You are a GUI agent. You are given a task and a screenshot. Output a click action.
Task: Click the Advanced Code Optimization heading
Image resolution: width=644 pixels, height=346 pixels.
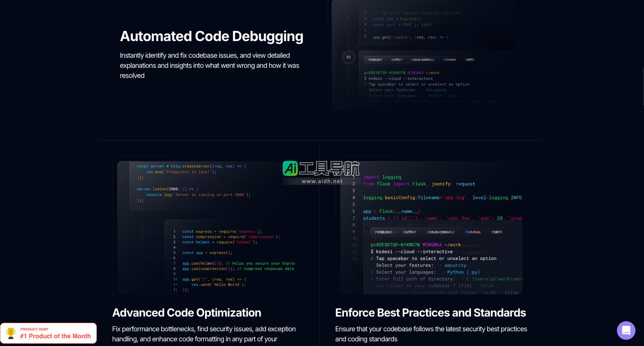[x=187, y=313]
